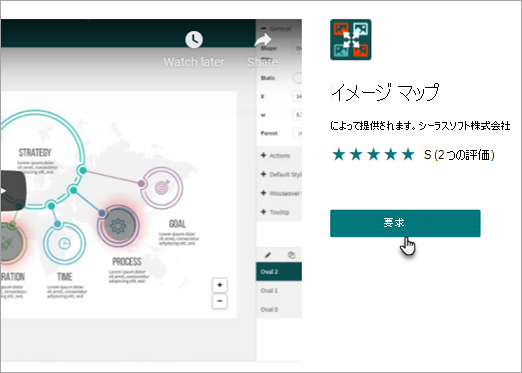Click the W value input field
The height and width of the screenshot is (373, 522).
click(297, 115)
